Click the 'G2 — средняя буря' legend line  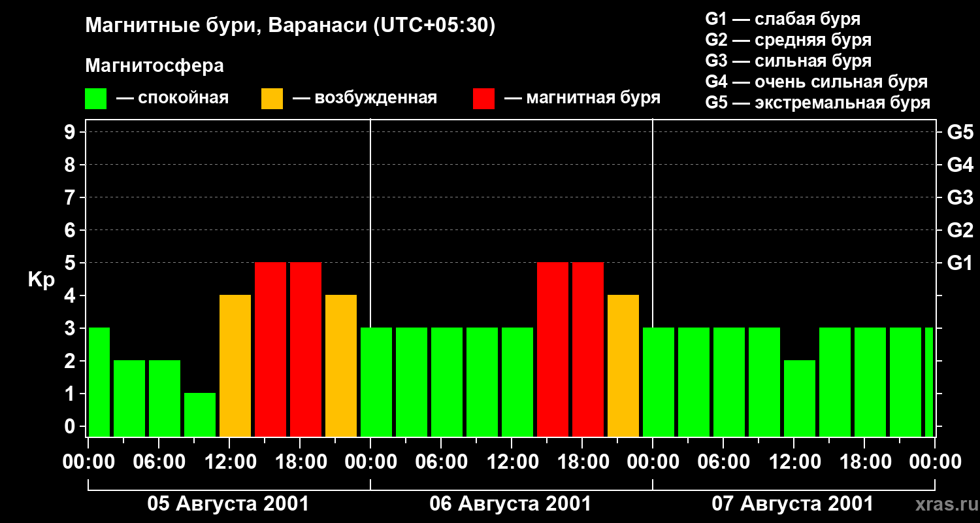pyautogui.click(x=788, y=39)
